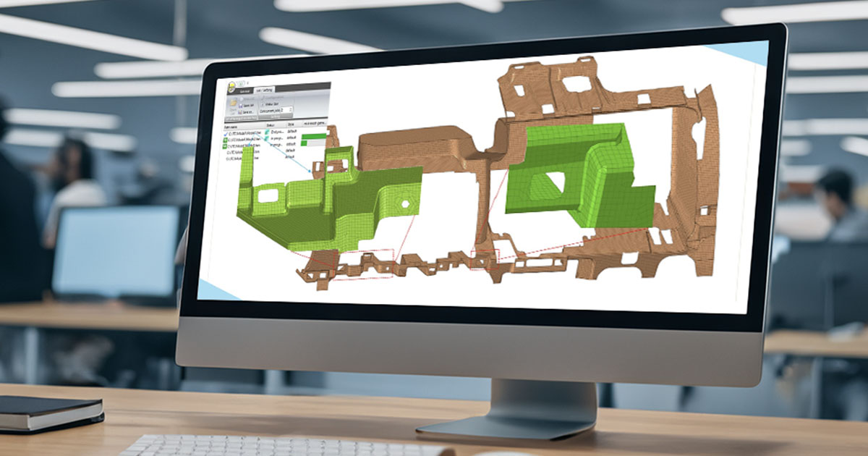Click the status icon in the first job row

268,134
